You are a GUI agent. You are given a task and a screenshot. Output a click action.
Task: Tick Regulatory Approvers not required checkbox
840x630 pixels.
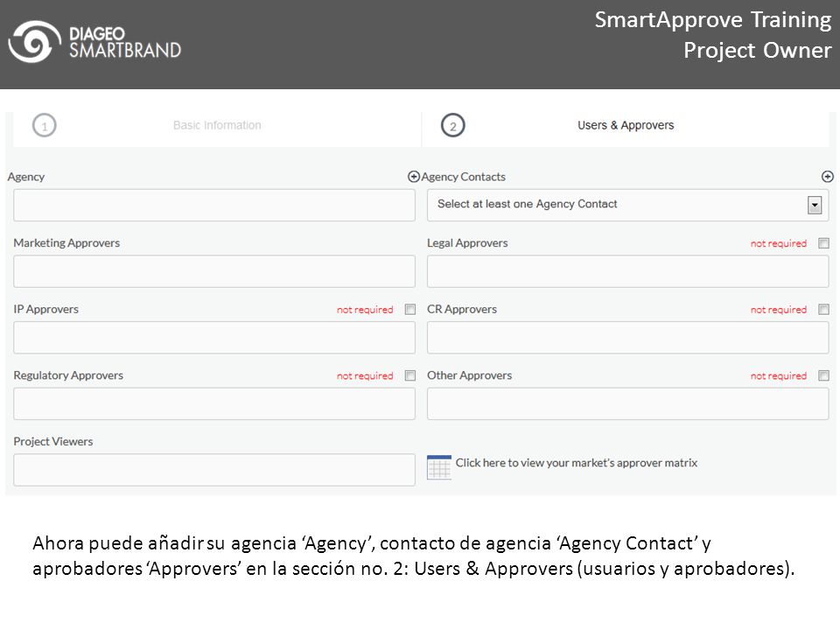point(409,375)
